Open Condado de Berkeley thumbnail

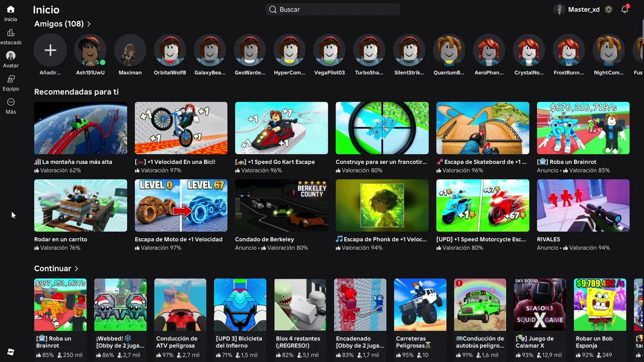282,206
